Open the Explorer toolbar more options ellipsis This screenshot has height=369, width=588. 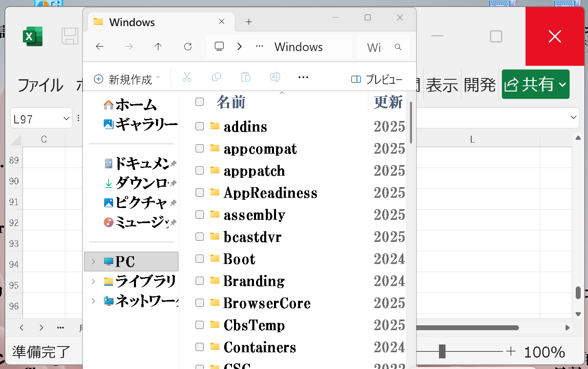click(303, 77)
